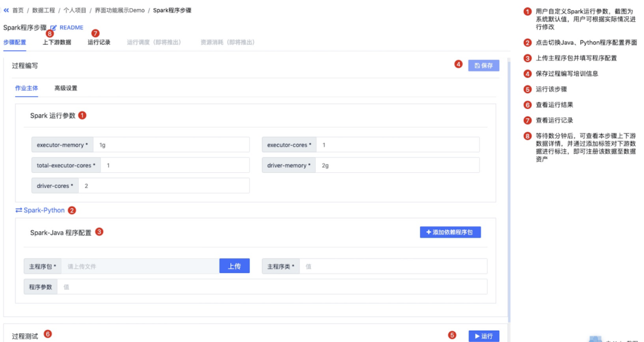
Task: Click the double-chevron back icon in breadcrumb
Action: pyautogui.click(x=6, y=10)
